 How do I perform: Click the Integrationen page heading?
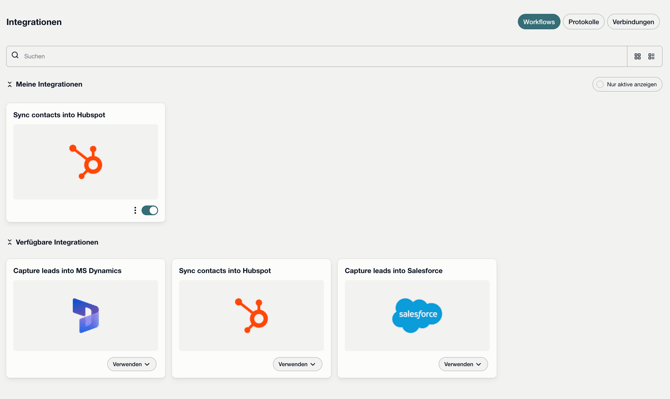click(x=34, y=22)
